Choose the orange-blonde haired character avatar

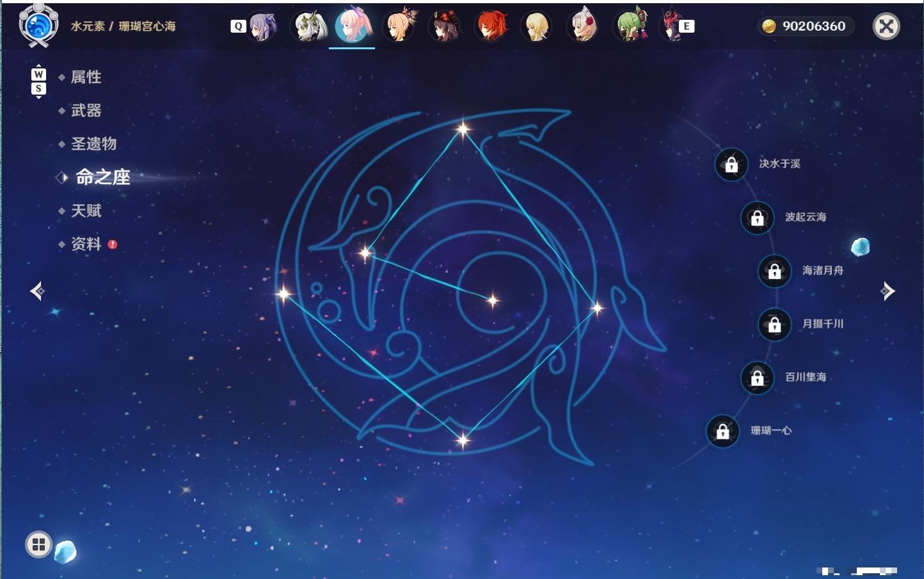click(x=400, y=26)
